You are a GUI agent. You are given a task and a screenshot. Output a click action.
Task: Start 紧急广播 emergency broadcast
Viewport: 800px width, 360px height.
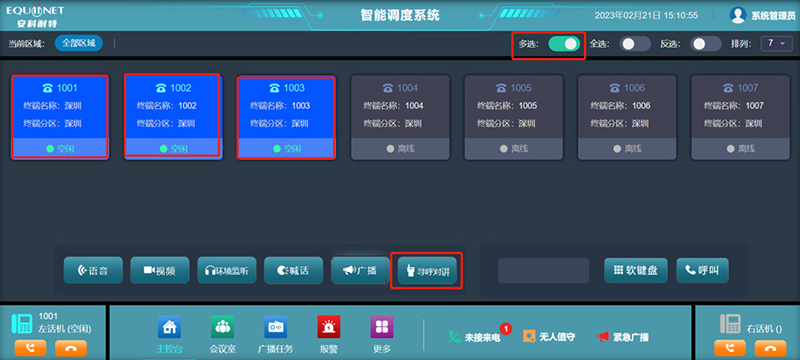pyautogui.click(x=622, y=337)
